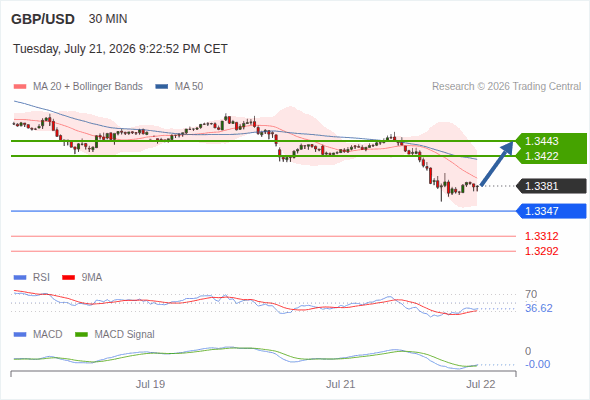Image resolution: width=590 pixels, height=400 pixels.
Task: Click the MA 50 blue legend swatch
Action: coord(162,87)
